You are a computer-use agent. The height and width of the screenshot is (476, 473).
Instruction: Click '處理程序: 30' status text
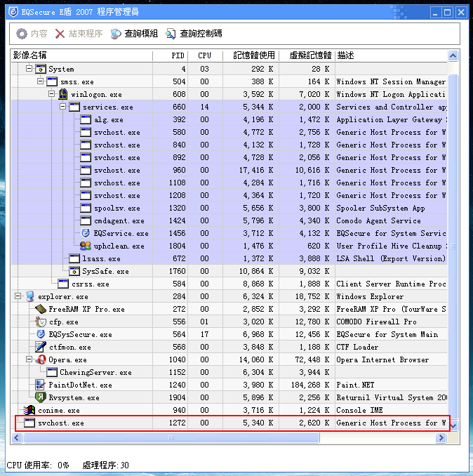click(105, 465)
